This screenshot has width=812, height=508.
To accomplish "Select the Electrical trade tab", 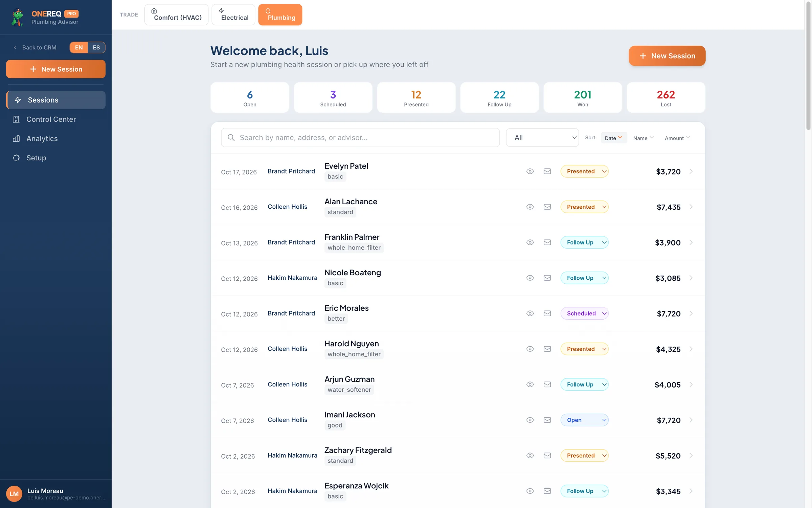I will coord(233,15).
